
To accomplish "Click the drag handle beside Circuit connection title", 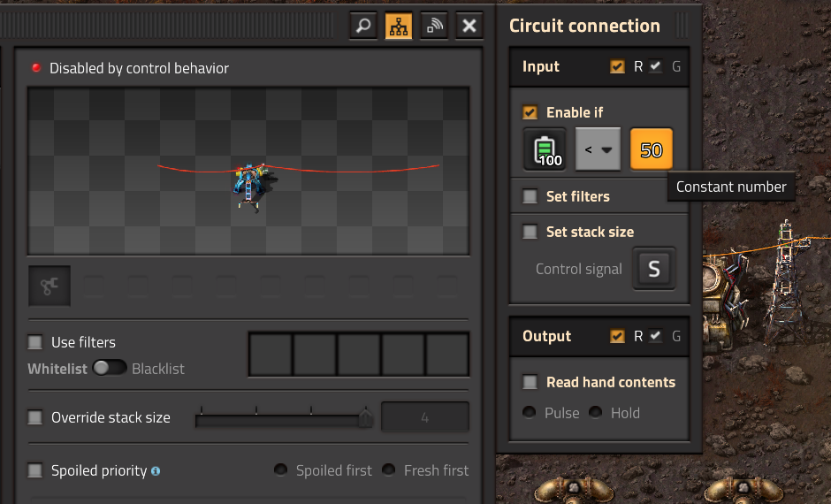I will 682,26.
